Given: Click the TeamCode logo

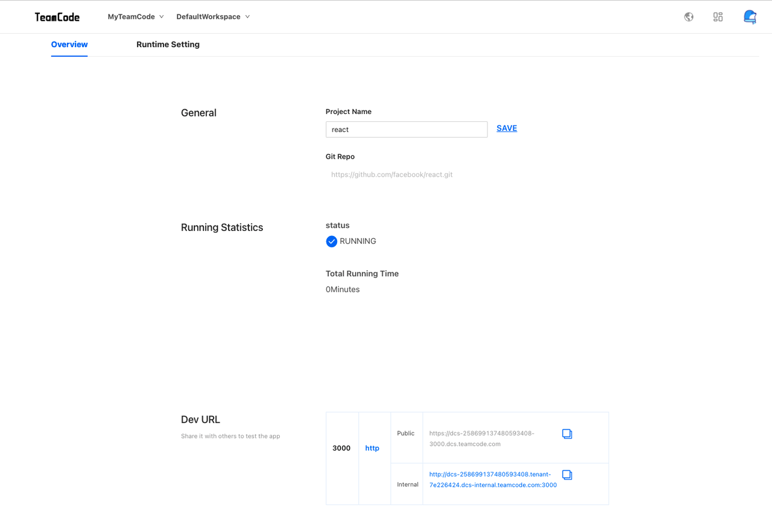Looking at the screenshot, I should point(57,17).
